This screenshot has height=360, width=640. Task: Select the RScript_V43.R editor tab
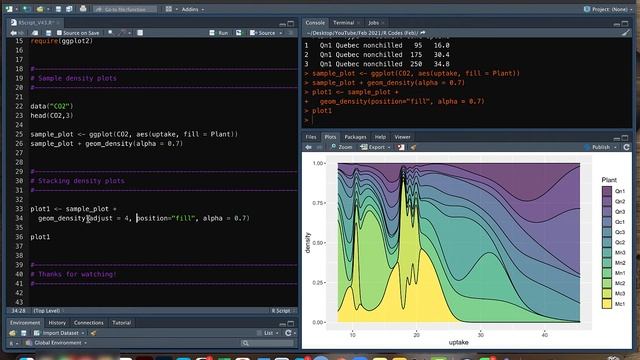[36, 22]
